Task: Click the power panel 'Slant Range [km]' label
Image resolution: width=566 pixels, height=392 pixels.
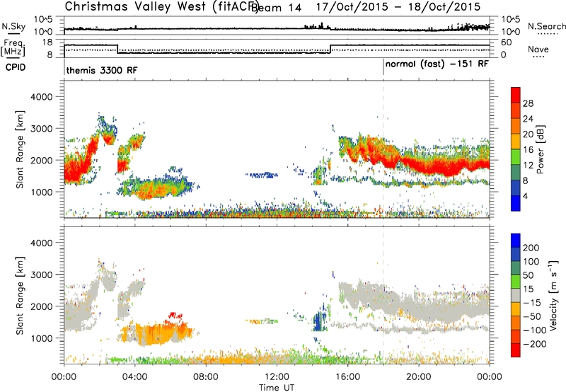Action: [x=20, y=149]
